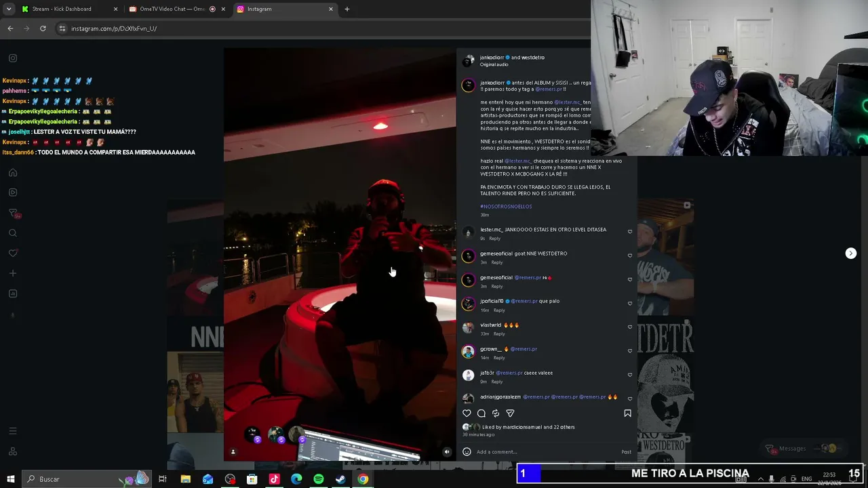Open Reels in the Instagram sidebar
The width and height of the screenshot is (868, 488).
[13, 192]
